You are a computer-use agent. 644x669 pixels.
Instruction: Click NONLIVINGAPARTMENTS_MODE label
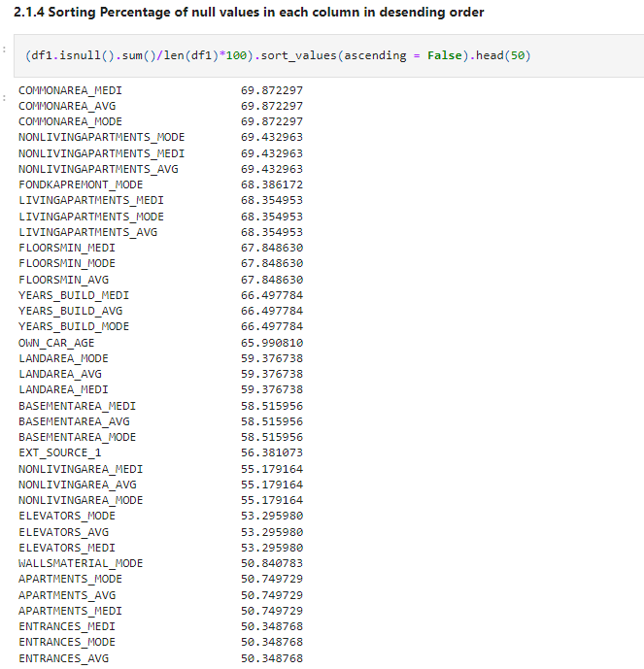(x=102, y=137)
